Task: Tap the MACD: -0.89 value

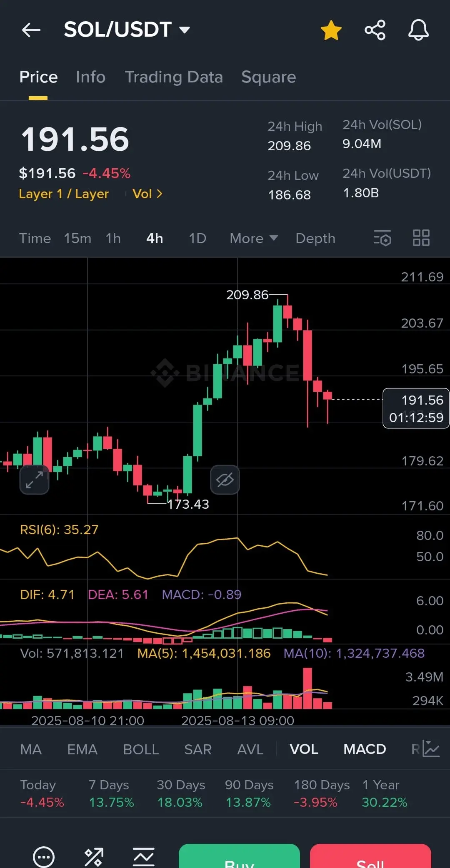Action: click(202, 594)
